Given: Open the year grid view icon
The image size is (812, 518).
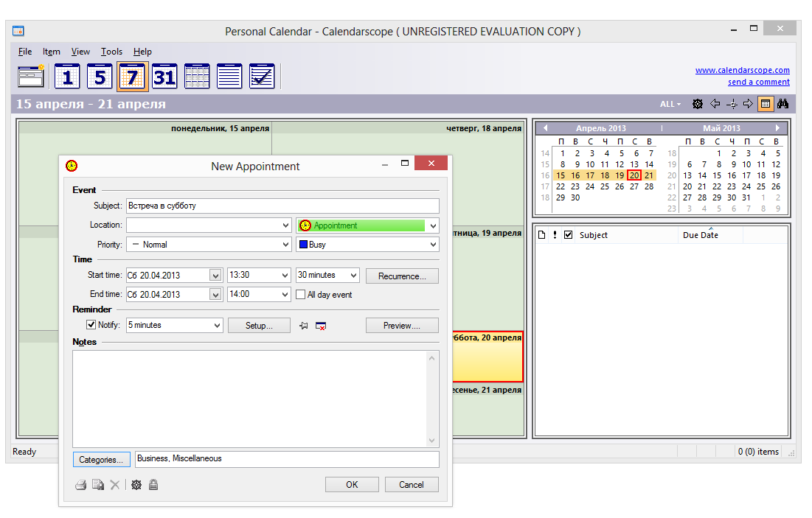Looking at the screenshot, I should [197, 76].
